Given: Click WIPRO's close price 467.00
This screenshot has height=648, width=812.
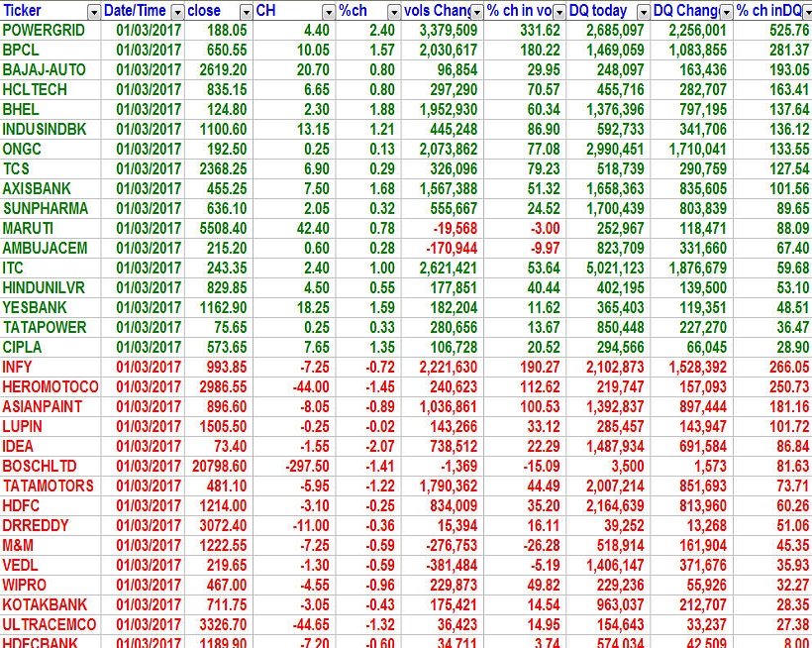Looking at the screenshot, I should [x=227, y=586].
